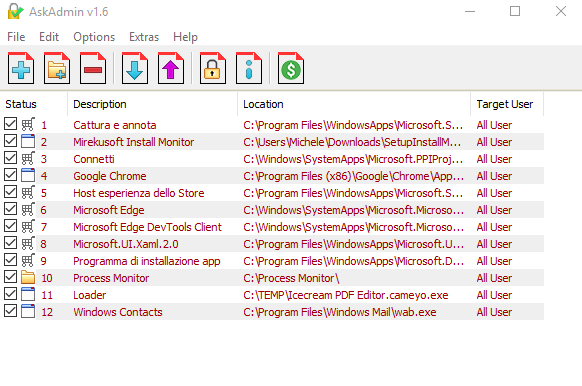
Task: Click the info toolbar icon
Action: 249,68
